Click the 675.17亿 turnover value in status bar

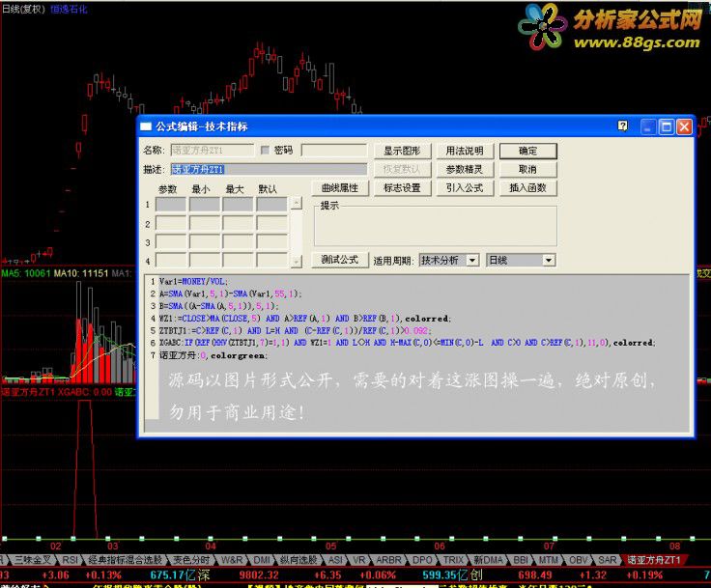coord(173,574)
